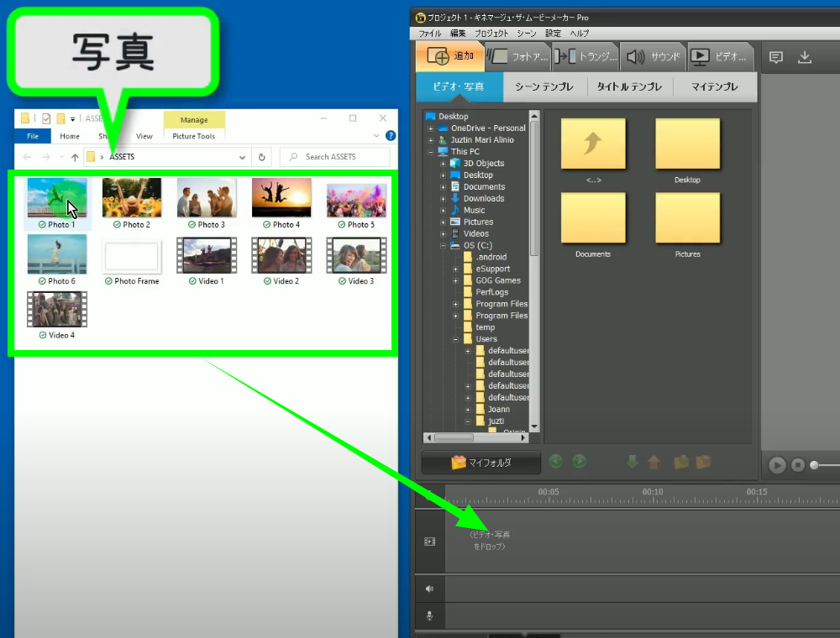Click the マイフォルダ button
The height and width of the screenshot is (638, 840).
[x=480, y=462]
